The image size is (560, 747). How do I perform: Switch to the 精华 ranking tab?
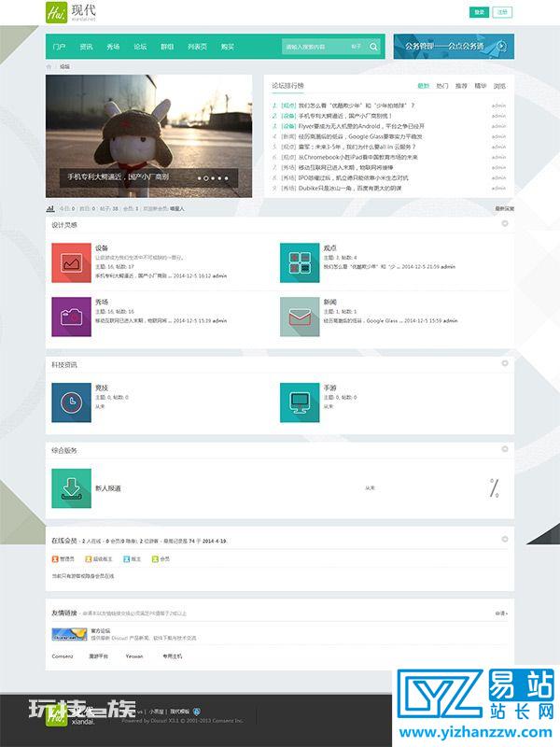[x=481, y=86]
